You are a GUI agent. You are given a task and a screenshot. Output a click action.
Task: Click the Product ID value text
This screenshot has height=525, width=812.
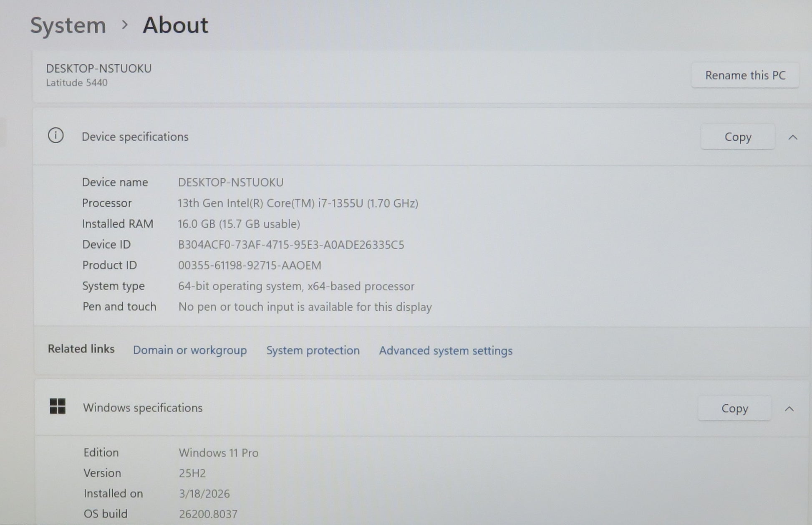pos(250,266)
